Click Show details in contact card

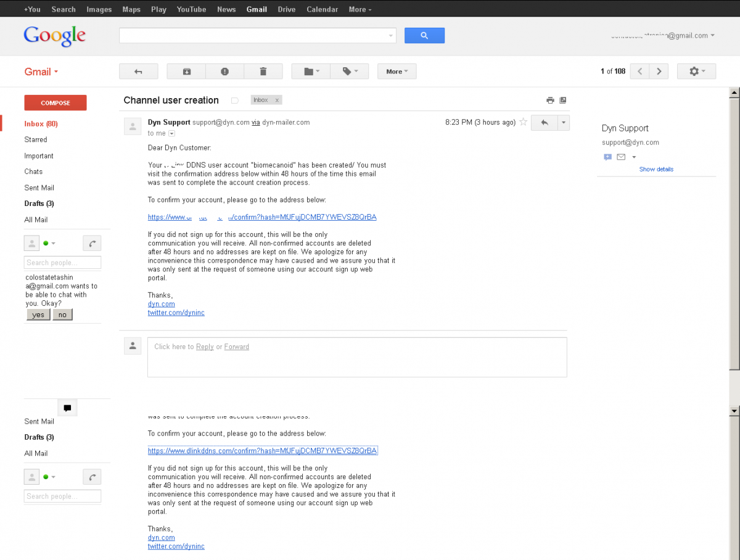[656, 169]
